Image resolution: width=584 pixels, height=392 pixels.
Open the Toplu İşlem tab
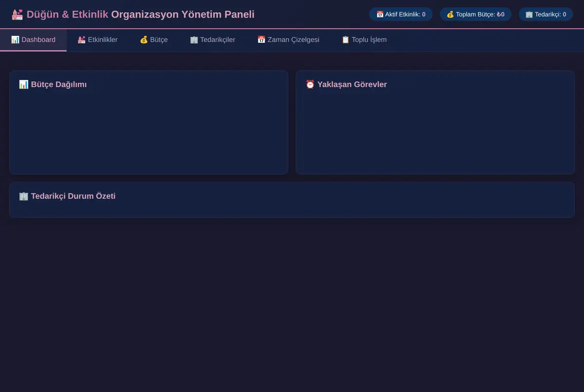(365, 40)
